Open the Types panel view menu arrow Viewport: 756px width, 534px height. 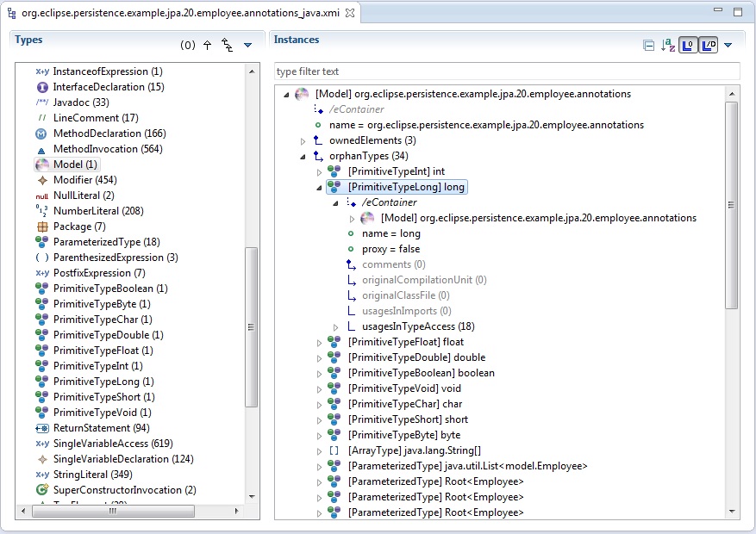click(x=247, y=46)
